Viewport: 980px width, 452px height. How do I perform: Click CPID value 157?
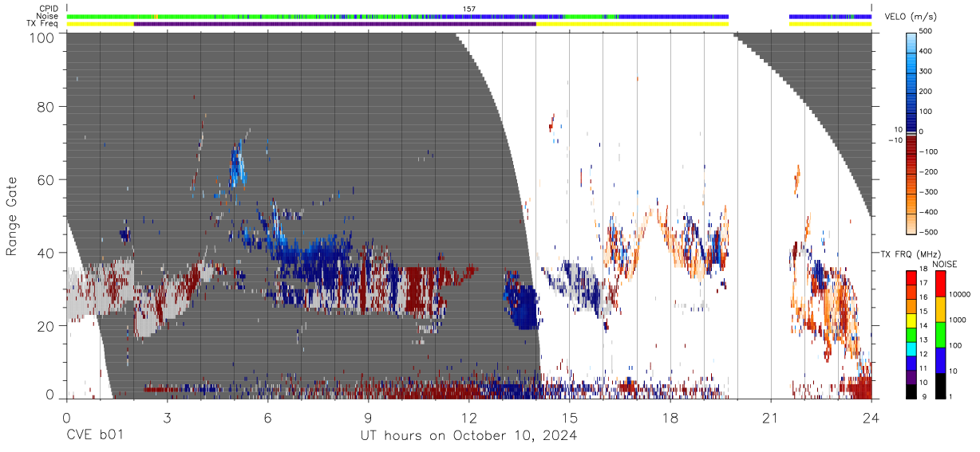[x=469, y=9]
